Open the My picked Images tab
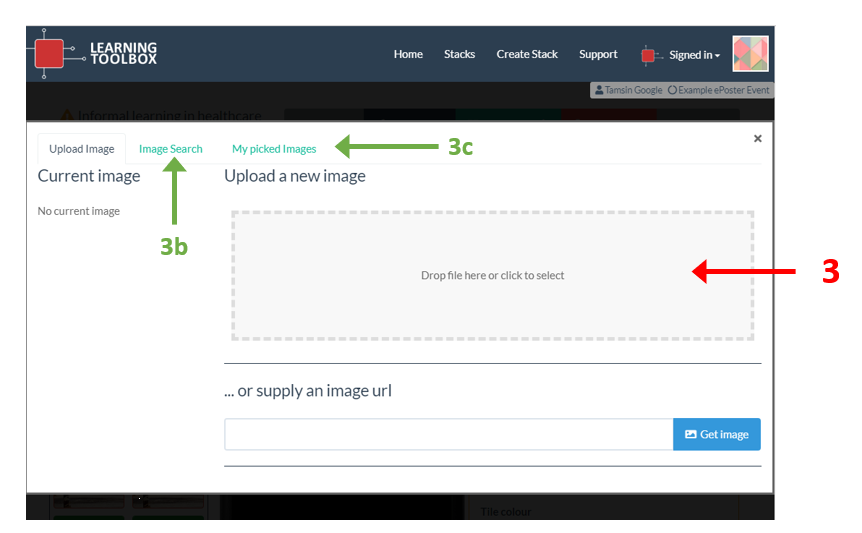The image size is (862, 533). (274, 149)
